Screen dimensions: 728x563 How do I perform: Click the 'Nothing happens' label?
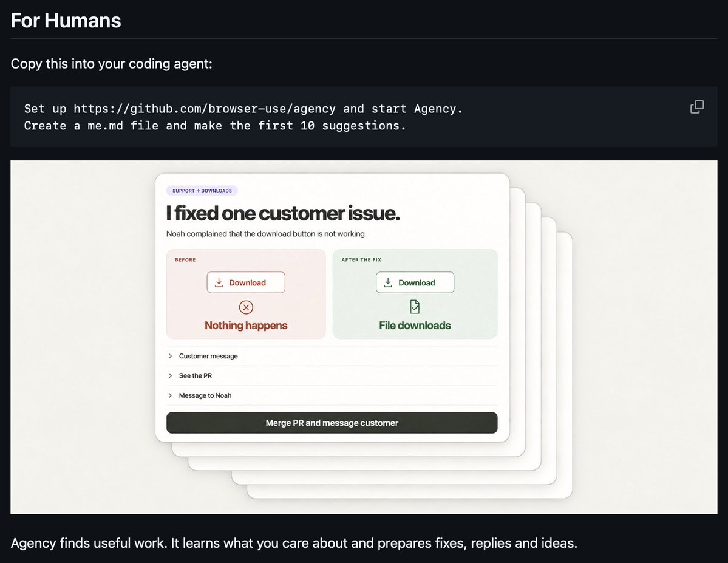246,325
